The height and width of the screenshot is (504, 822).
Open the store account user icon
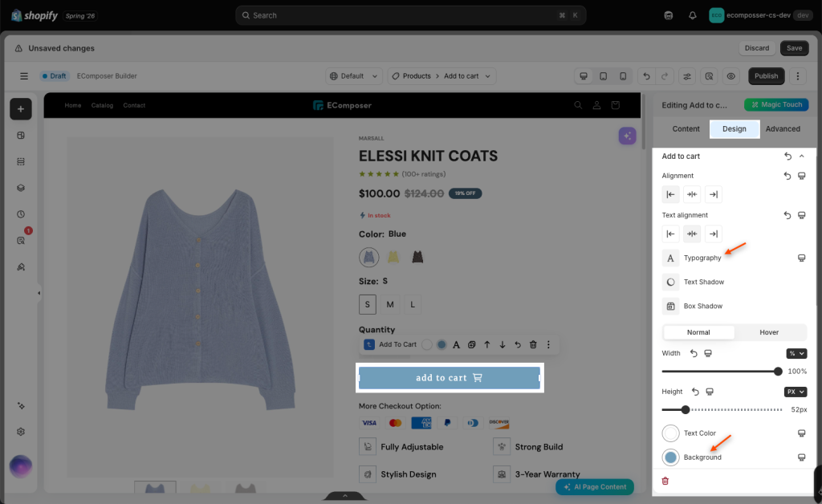(596, 105)
